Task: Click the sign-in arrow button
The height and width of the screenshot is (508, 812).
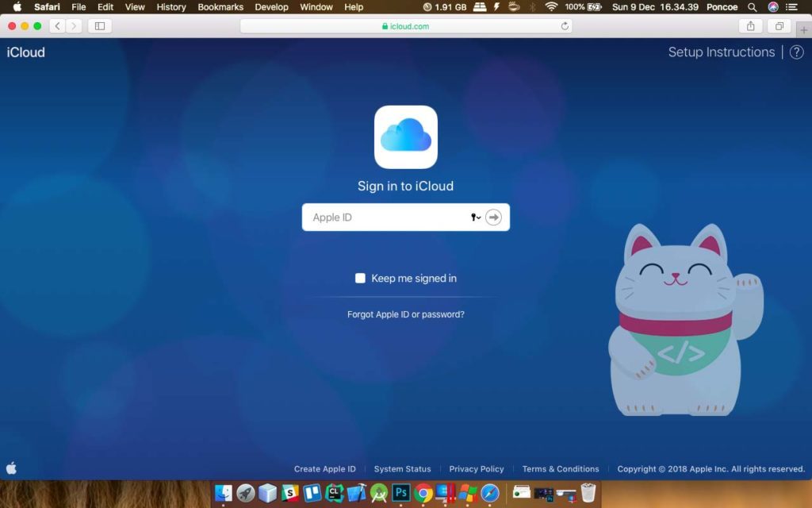Action: point(493,217)
